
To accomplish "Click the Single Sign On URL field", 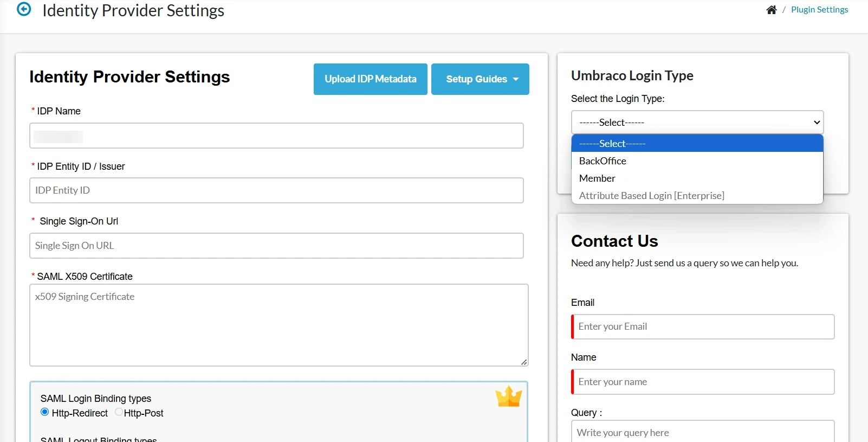I will point(276,246).
